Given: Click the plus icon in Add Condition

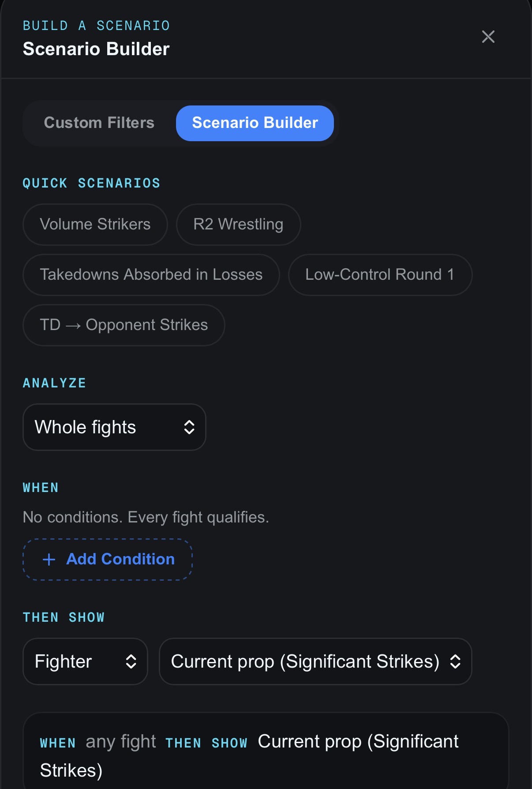Looking at the screenshot, I should (49, 560).
